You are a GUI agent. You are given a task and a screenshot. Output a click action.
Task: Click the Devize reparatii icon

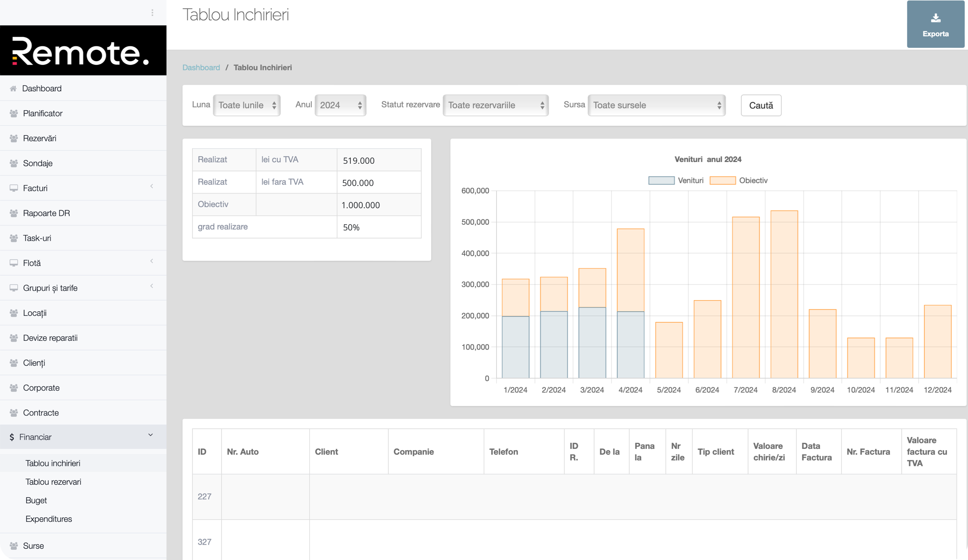pyautogui.click(x=14, y=338)
